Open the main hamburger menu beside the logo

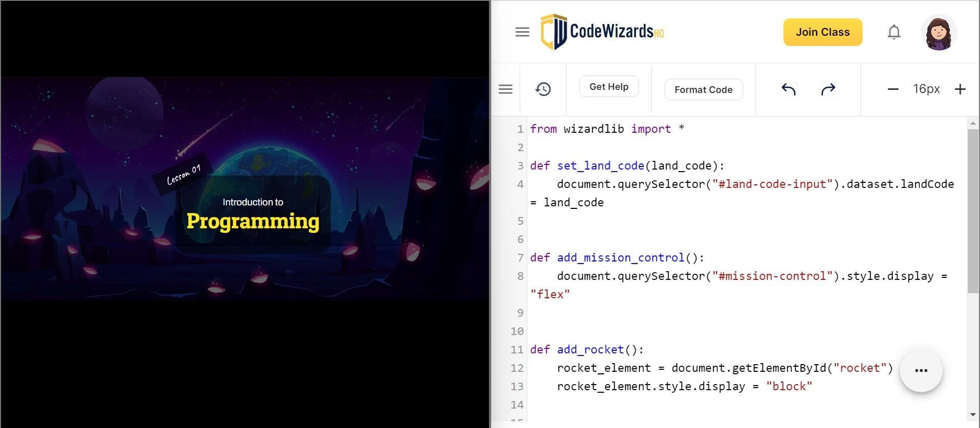[522, 32]
